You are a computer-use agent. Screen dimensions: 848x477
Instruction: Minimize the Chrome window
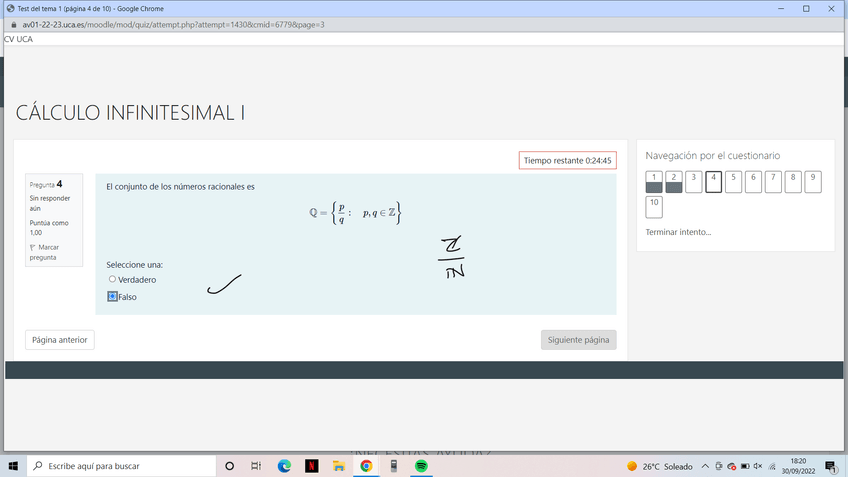(781, 9)
